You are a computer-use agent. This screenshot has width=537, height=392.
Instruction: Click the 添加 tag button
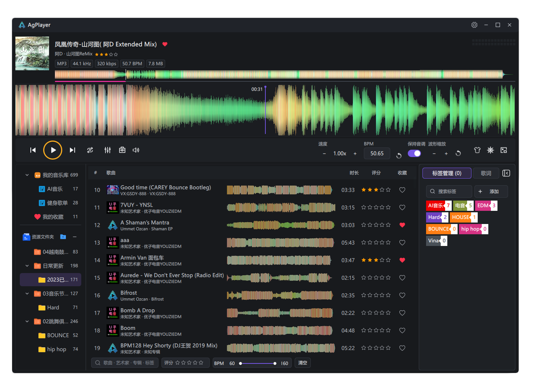(491, 191)
